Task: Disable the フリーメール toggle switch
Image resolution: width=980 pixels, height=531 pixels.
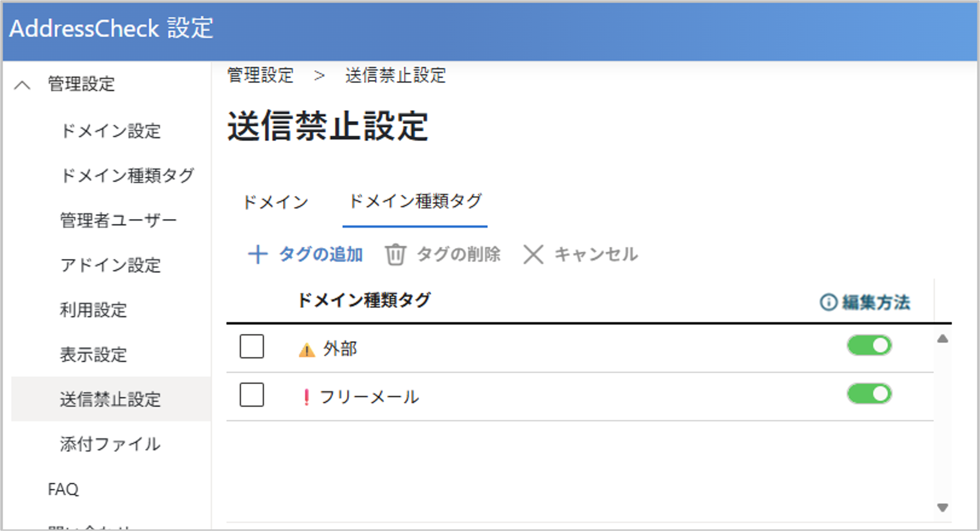Action: 869,394
